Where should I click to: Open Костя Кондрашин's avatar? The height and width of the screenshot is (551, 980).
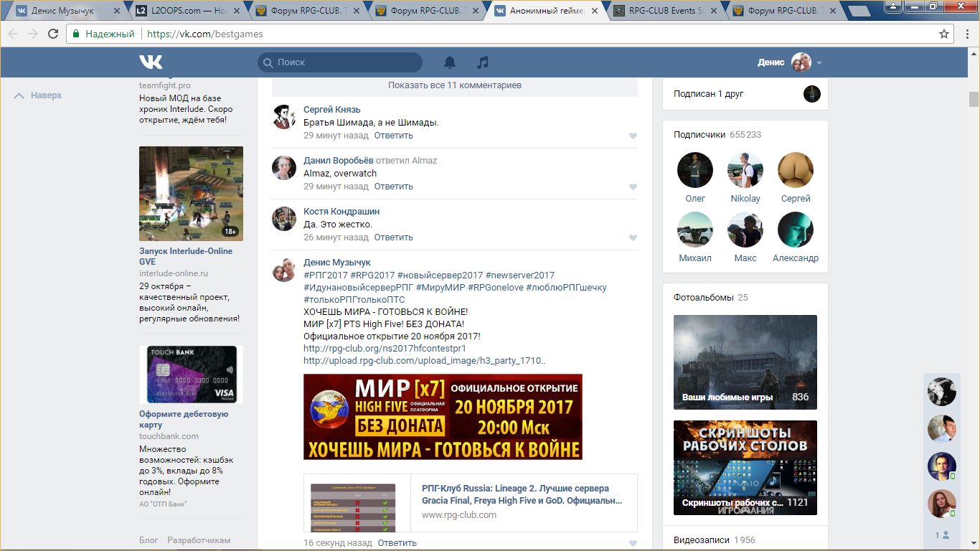(x=284, y=218)
